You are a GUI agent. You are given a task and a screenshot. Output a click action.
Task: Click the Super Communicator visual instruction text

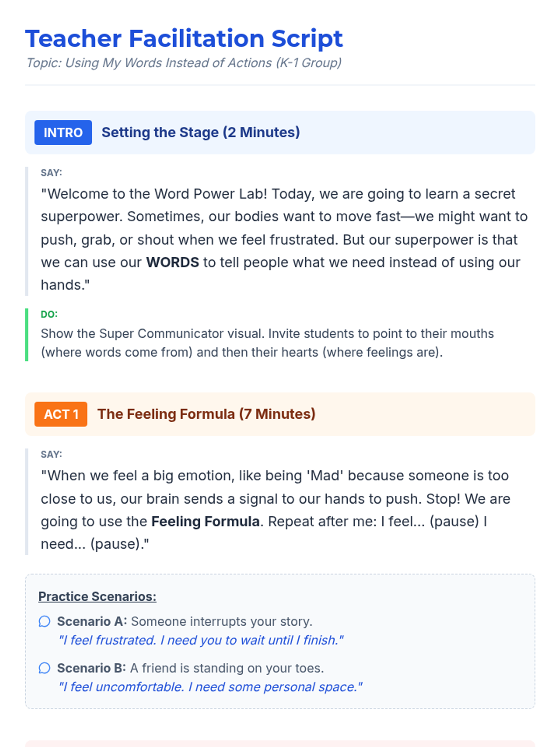(267, 343)
